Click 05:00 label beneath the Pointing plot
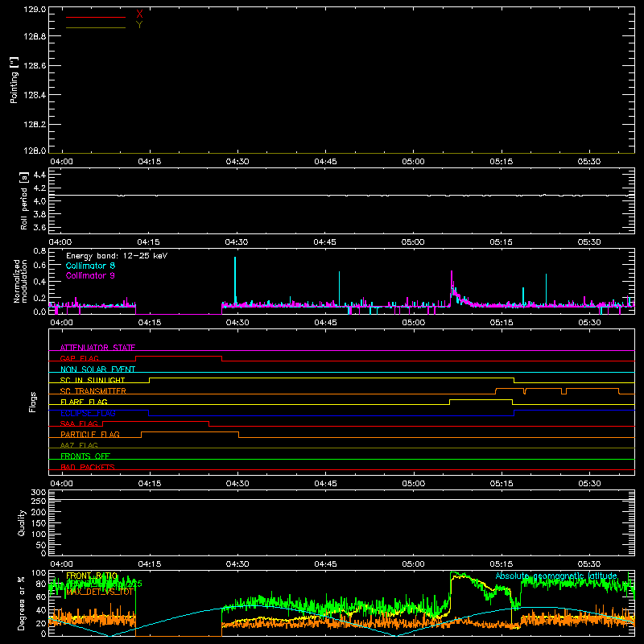644x644 pixels. (x=413, y=162)
